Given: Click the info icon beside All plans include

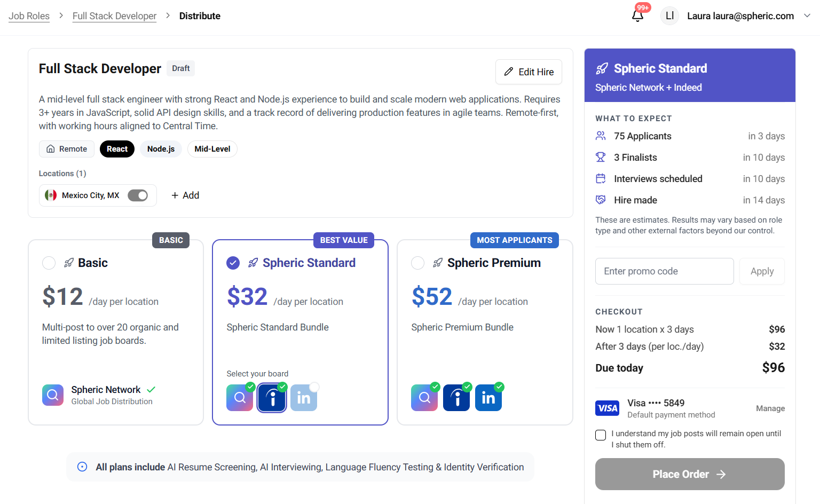Looking at the screenshot, I should point(82,467).
